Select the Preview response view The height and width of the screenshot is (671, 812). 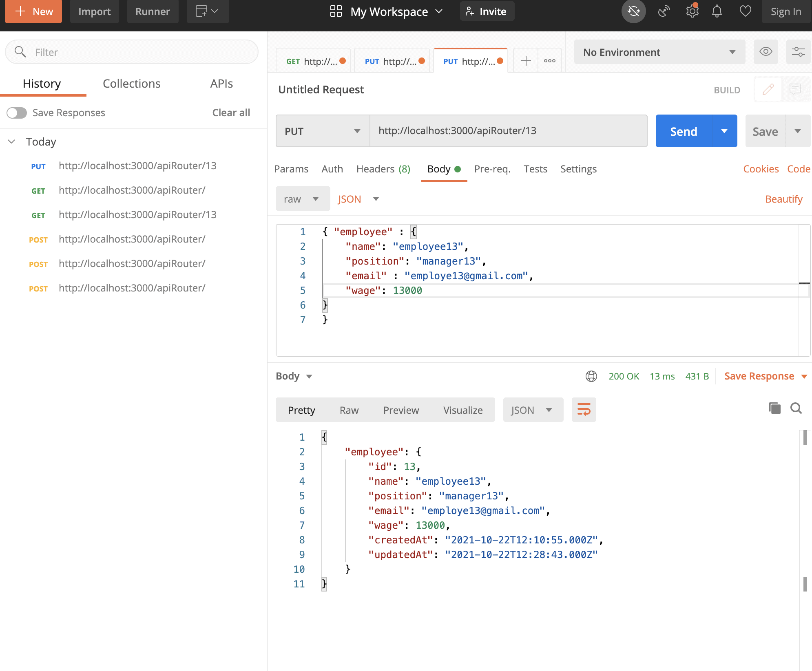pyautogui.click(x=401, y=410)
